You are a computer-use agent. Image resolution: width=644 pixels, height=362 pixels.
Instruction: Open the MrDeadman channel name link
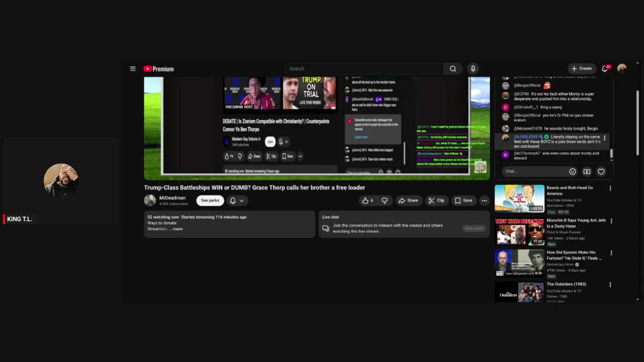tap(173, 198)
